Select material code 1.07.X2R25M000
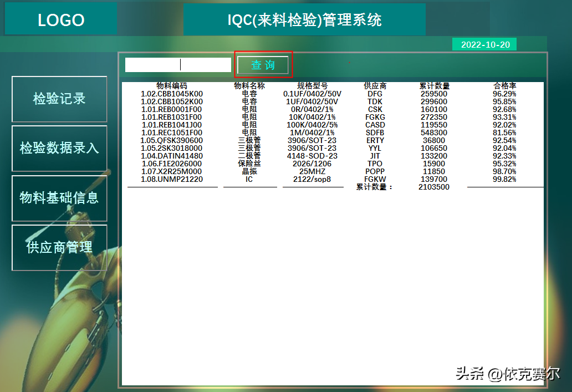This screenshot has height=392, width=572. coord(172,171)
